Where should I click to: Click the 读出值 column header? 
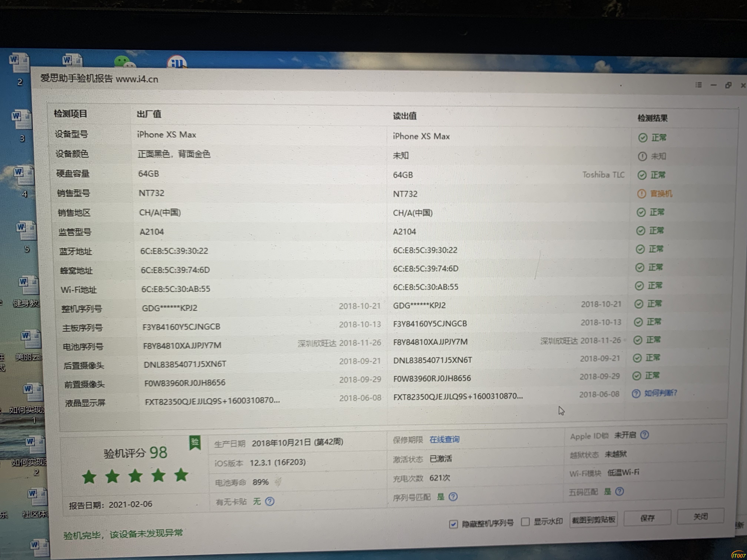pos(405,116)
